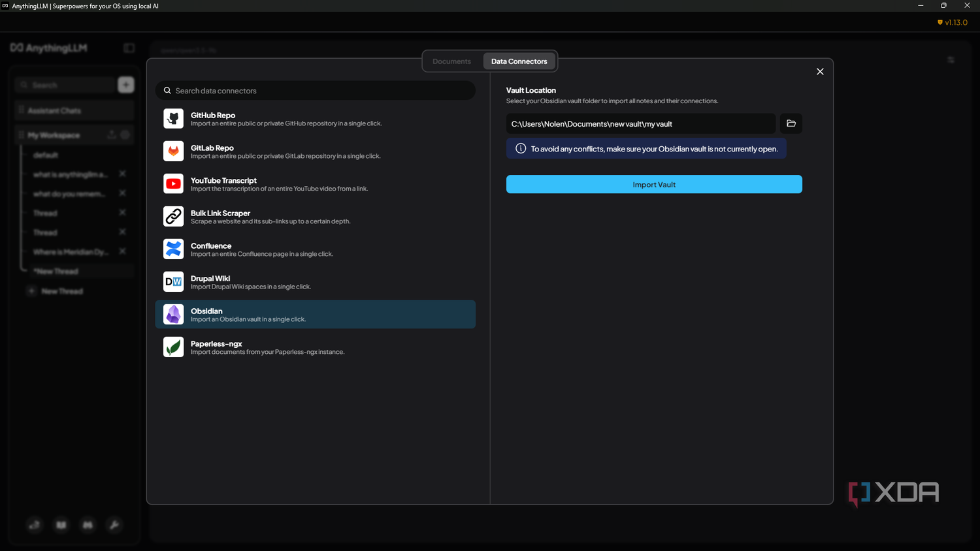Click the magnifier icon in connector search

tap(167, 91)
